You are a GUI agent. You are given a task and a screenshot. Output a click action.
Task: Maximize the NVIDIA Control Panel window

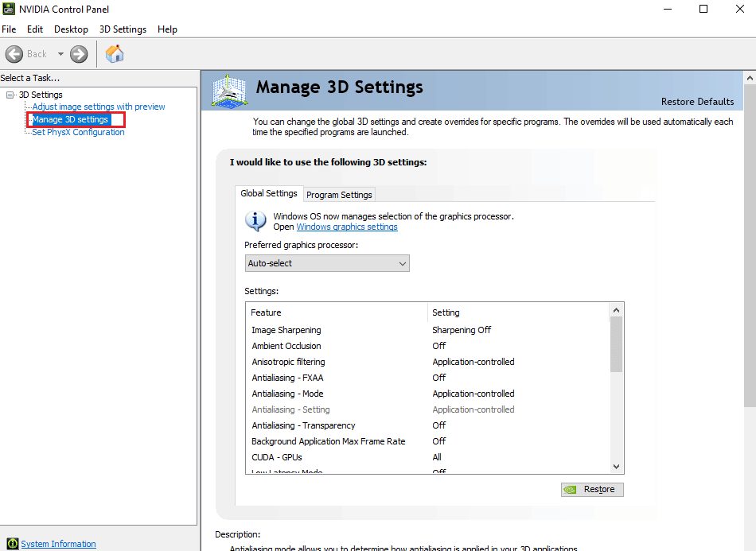(x=703, y=10)
